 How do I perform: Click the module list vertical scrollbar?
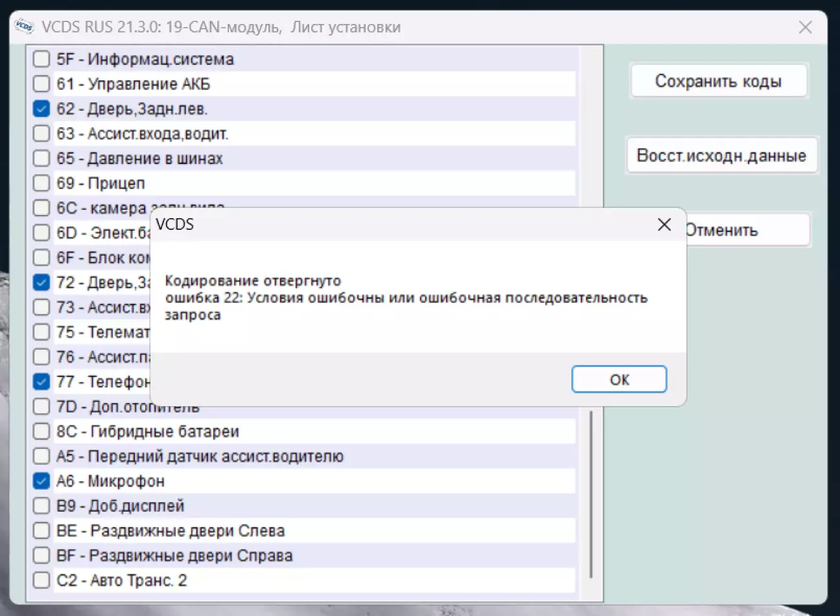pyautogui.click(x=590, y=492)
